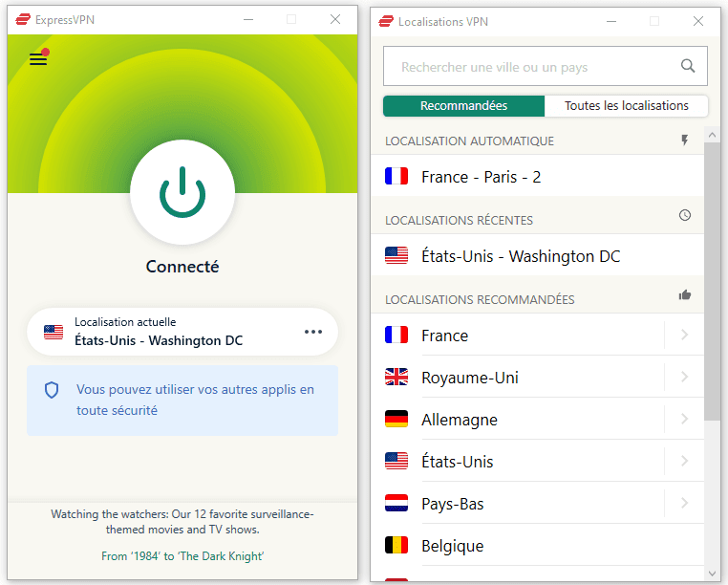The width and height of the screenshot is (728, 585).
Task: Click the search magnifier icon
Action: 688,66
